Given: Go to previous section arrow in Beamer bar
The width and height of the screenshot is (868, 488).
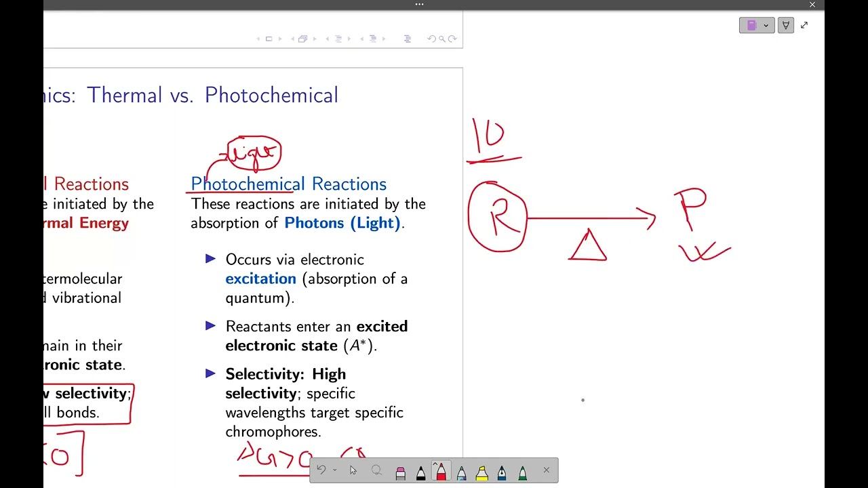Looking at the screenshot, I should [x=362, y=39].
